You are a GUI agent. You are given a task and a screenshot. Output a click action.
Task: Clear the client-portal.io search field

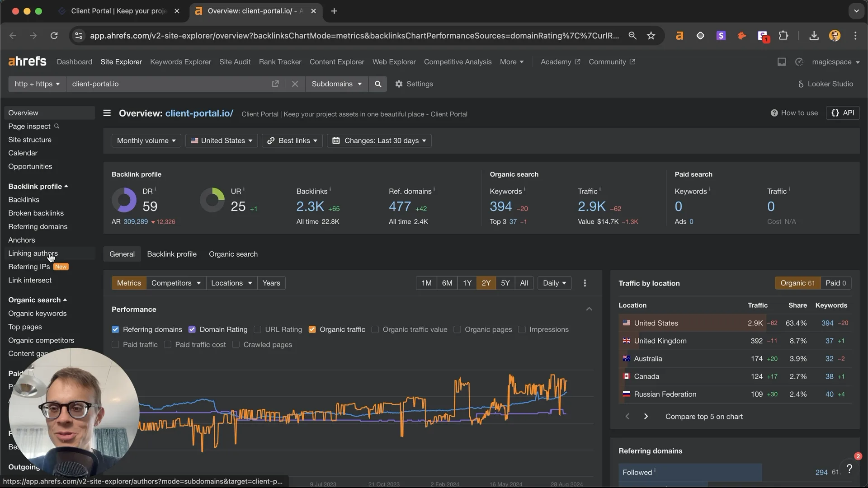click(295, 84)
